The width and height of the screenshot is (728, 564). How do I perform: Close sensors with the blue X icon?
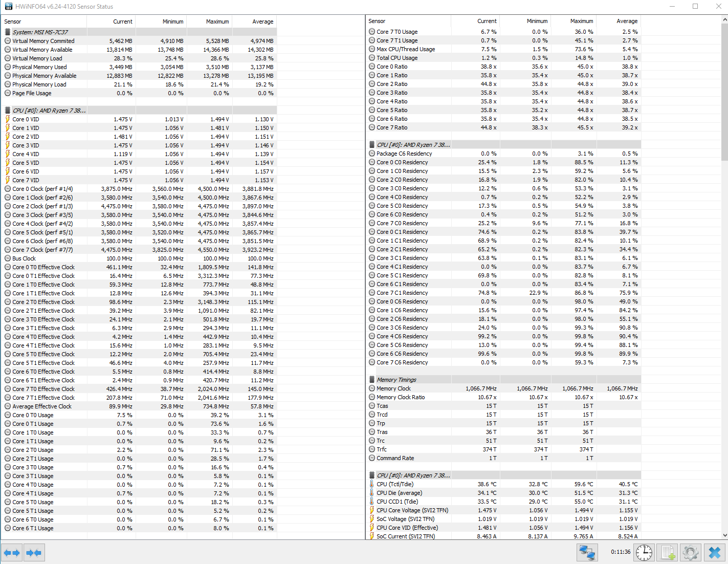pos(715,553)
